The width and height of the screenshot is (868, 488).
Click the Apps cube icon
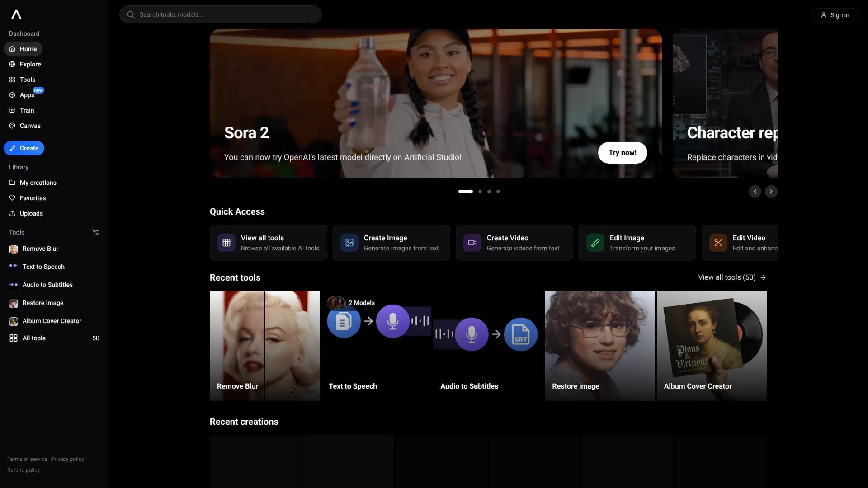pos(12,95)
